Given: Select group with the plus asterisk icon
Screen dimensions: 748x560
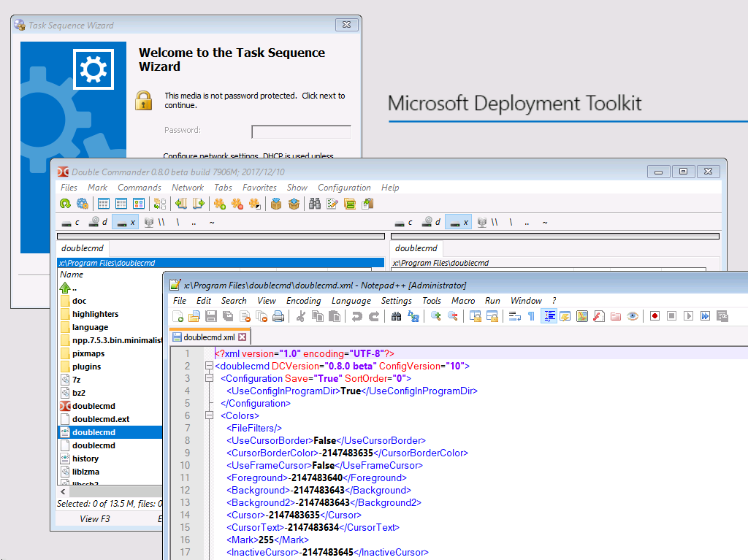Looking at the screenshot, I should tap(220, 204).
